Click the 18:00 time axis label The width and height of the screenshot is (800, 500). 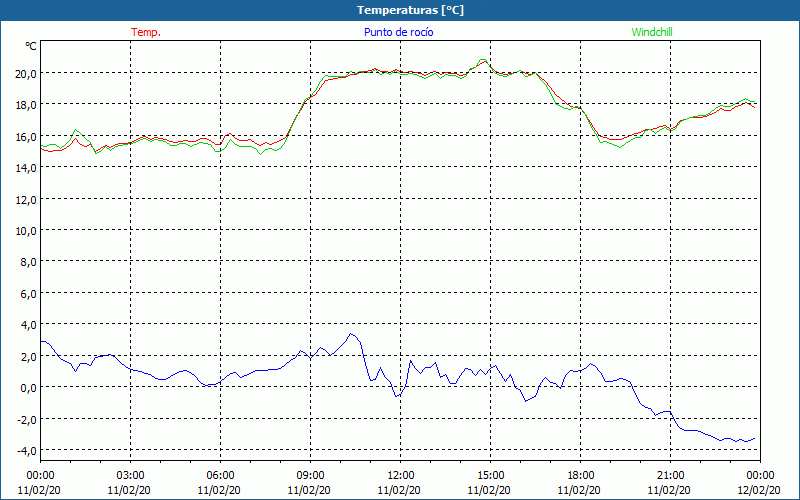tap(581, 476)
